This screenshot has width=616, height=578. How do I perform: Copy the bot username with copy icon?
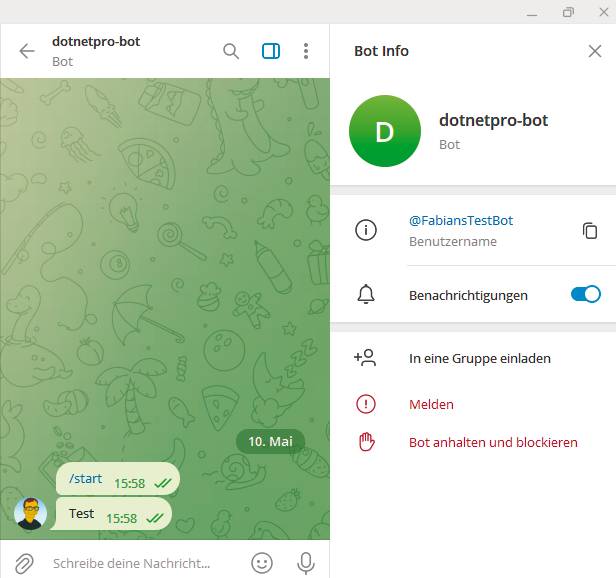pos(590,231)
